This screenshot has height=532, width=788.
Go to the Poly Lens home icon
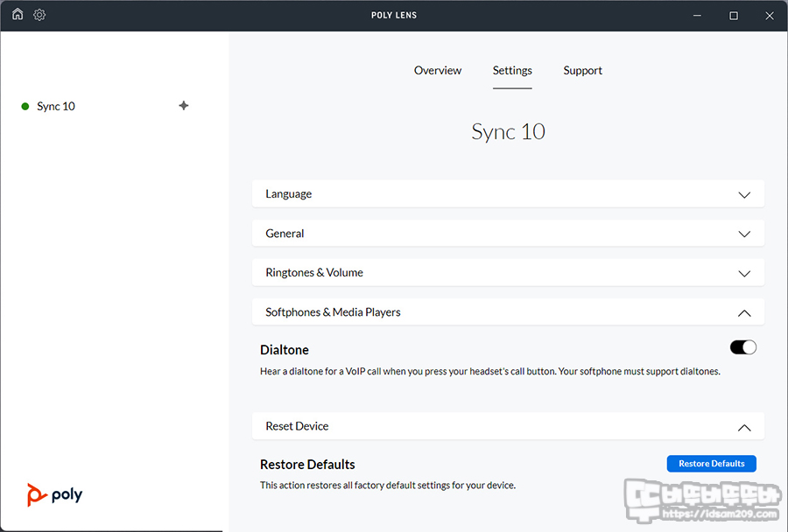click(x=18, y=14)
